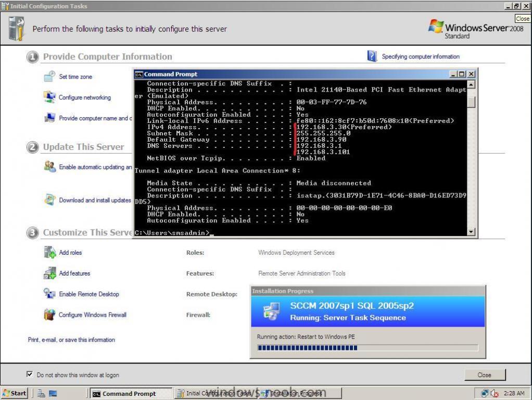Click the DNS server 192.168.3.101 value
Viewport: 532px width, 400px height.
tap(323, 152)
